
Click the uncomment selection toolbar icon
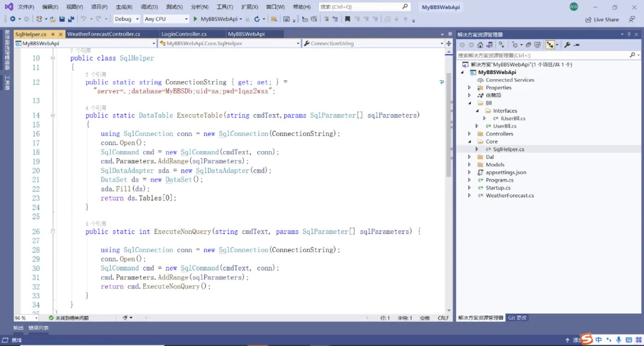click(335, 19)
